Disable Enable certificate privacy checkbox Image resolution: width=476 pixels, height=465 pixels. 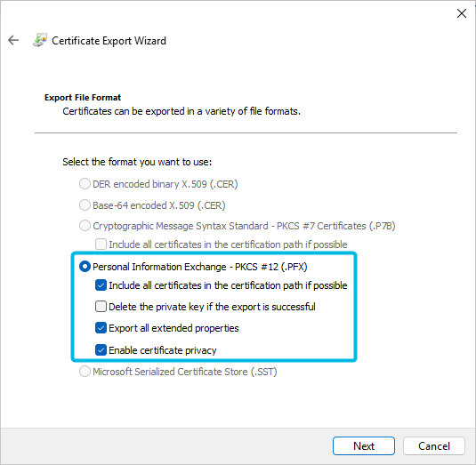(101, 350)
